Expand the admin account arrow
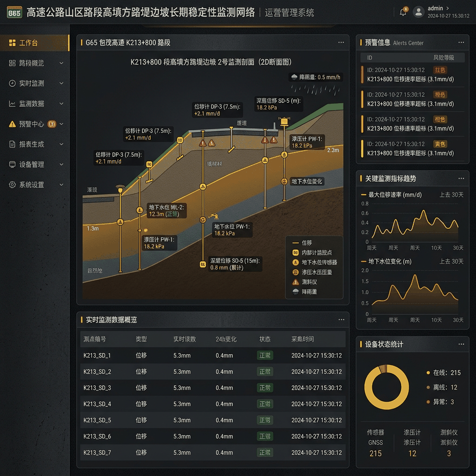The width and height of the screenshot is (476, 476). point(447,8)
